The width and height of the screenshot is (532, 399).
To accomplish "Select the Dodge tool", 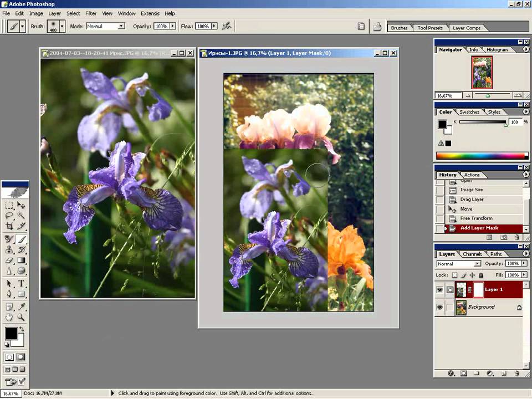I will (21, 270).
